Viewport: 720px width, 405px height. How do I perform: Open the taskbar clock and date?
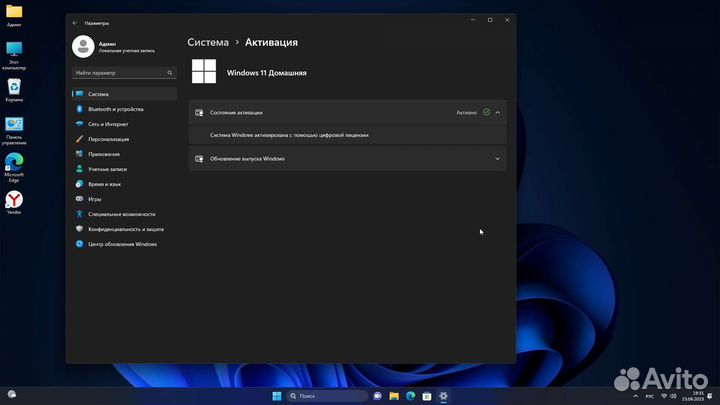[x=693, y=396]
